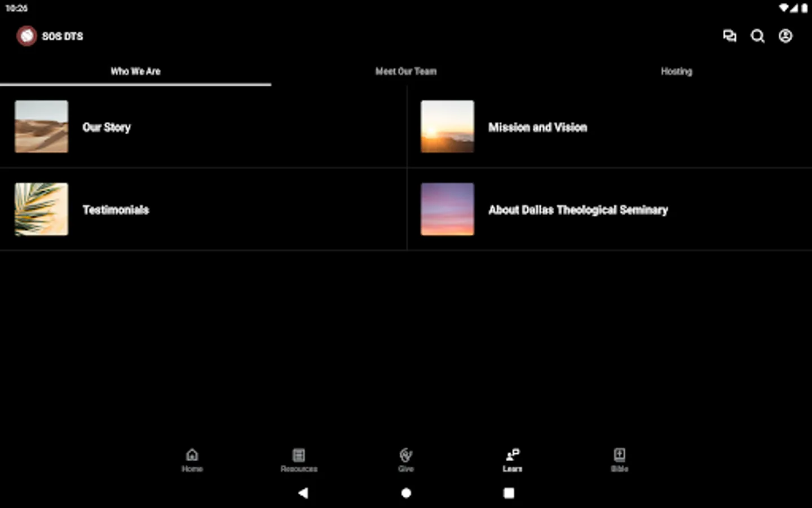Open recent apps with the square button
This screenshot has width=812, height=508.
[509, 493]
